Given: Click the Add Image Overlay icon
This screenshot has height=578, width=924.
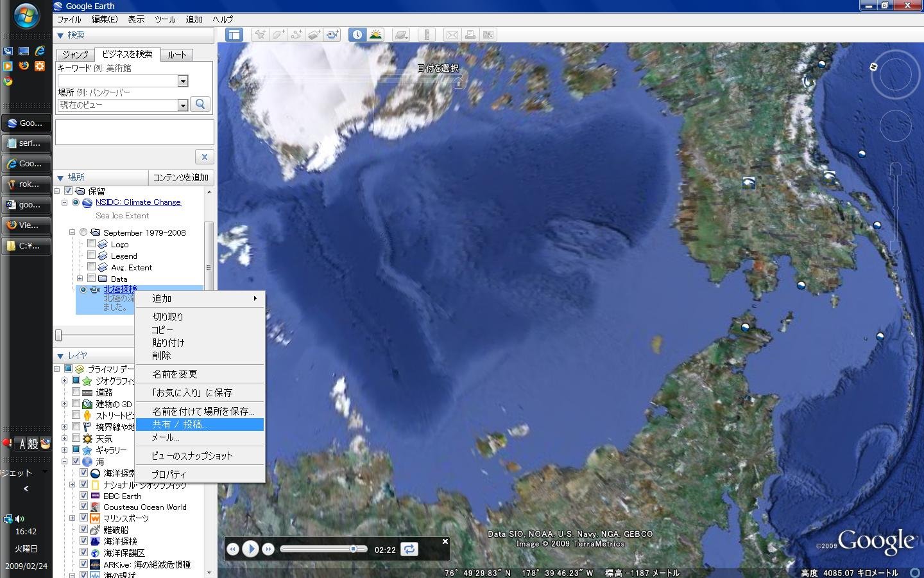Looking at the screenshot, I should tap(314, 35).
